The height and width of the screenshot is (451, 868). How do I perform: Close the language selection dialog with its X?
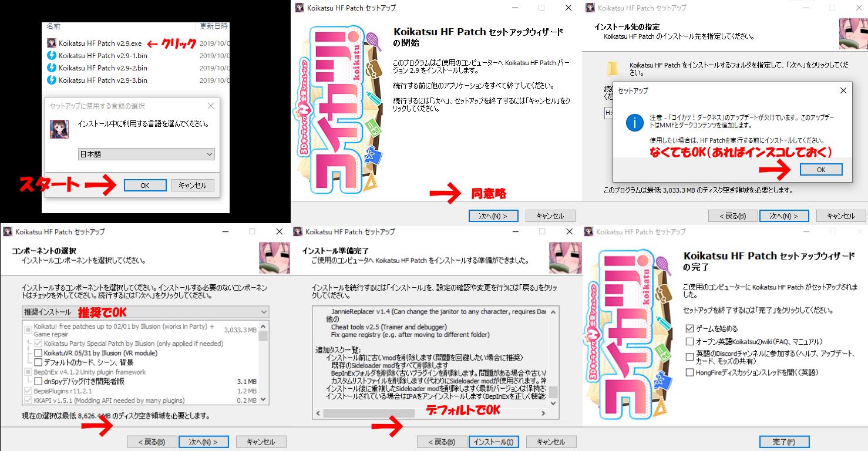211,106
